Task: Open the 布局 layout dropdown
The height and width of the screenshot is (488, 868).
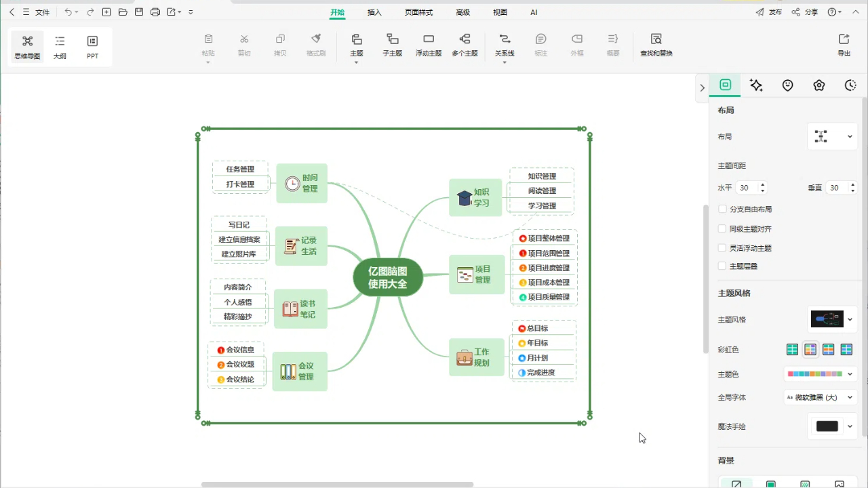Action: pos(832,136)
